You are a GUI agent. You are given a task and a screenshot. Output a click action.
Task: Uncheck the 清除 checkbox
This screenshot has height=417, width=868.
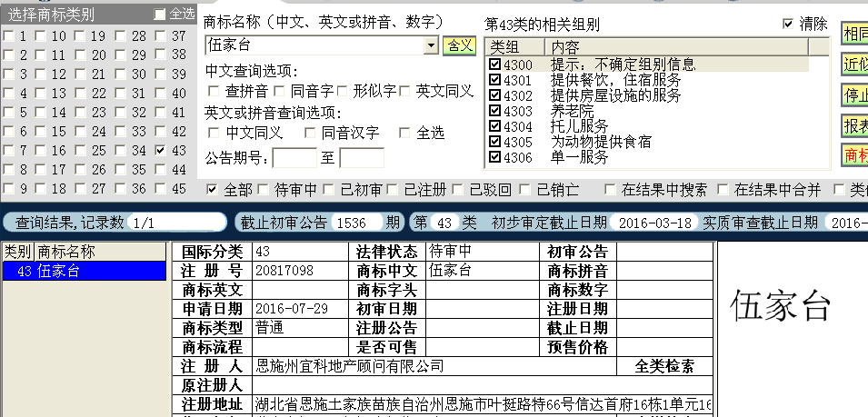pyautogui.click(x=788, y=24)
